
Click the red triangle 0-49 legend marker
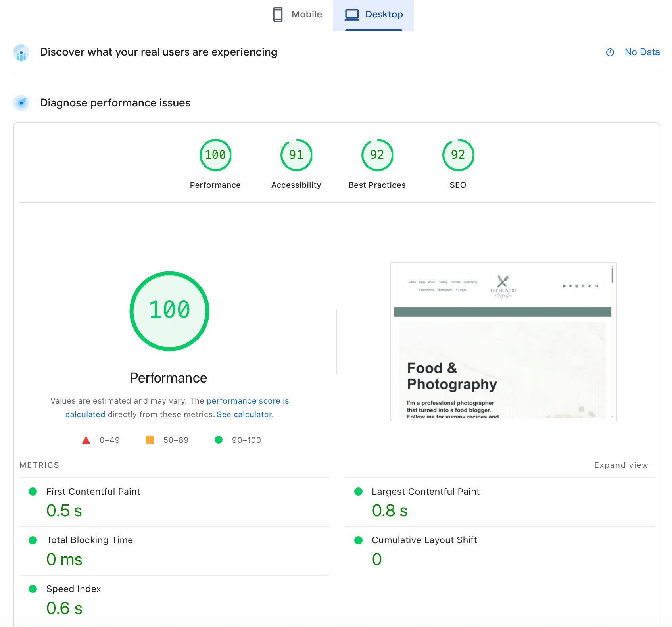pos(86,440)
